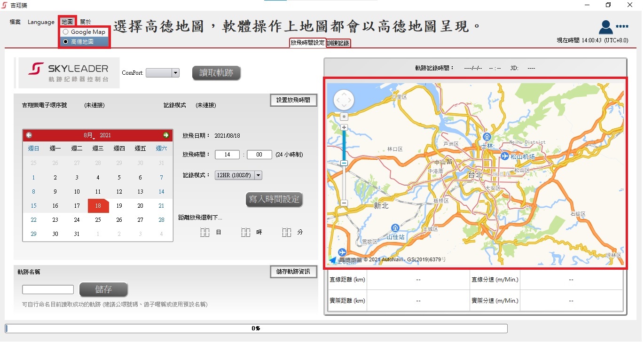Click the 台北 label on map
Image resolution: width=644 pixels, height=344 pixels.
coord(475,174)
